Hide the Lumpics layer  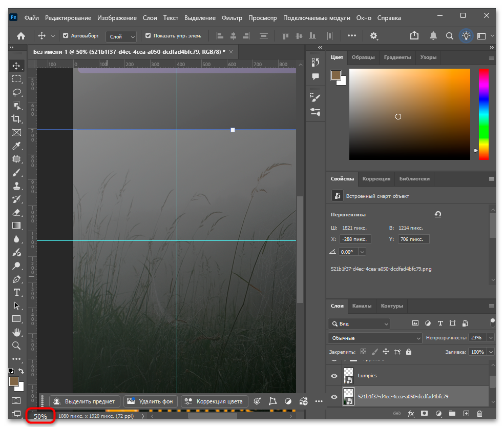point(334,376)
